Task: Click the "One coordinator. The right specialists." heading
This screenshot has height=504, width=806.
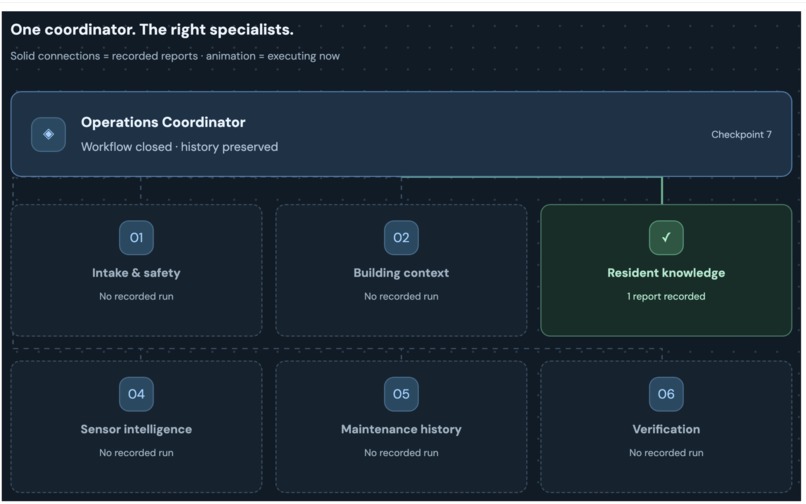Action: click(152, 30)
